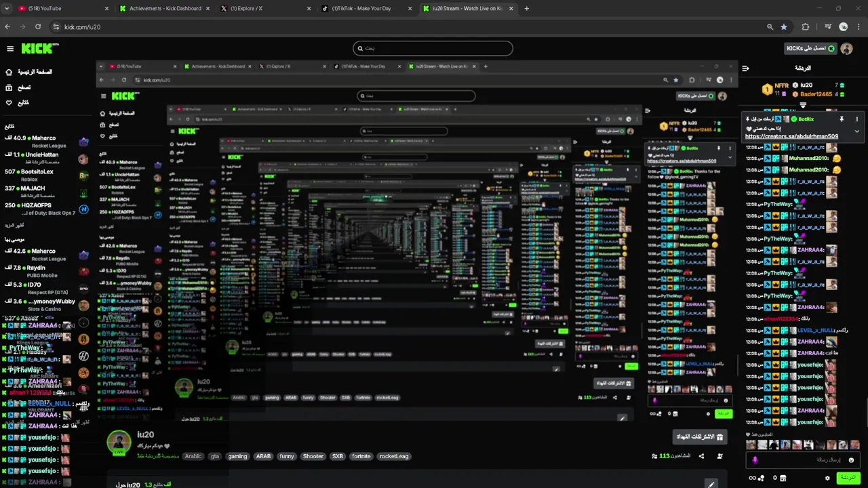Click the Shooter tag chip
868x488 pixels.
pyautogui.click(x=313, y=456)
